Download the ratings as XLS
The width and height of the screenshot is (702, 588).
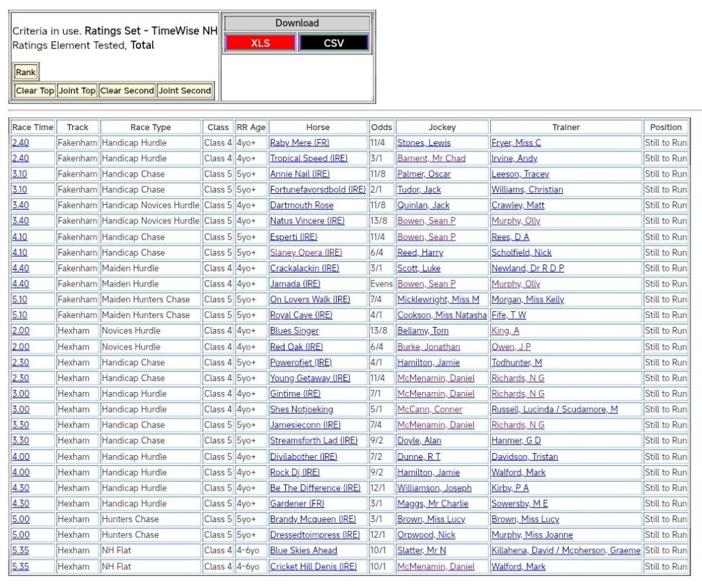click(x=261, y=43)
